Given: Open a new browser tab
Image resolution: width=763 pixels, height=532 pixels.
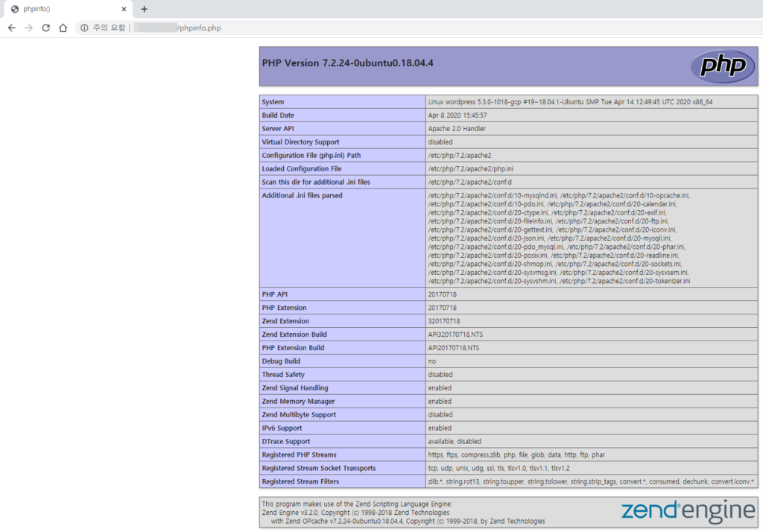Looking at the screenshot, I should coord(144,9).
